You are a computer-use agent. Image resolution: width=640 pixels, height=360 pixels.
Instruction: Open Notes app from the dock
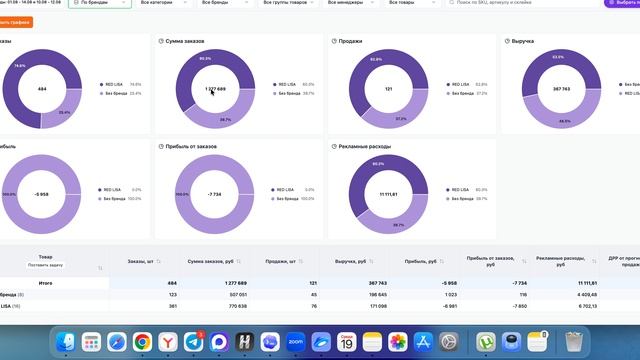coord(372,342)
